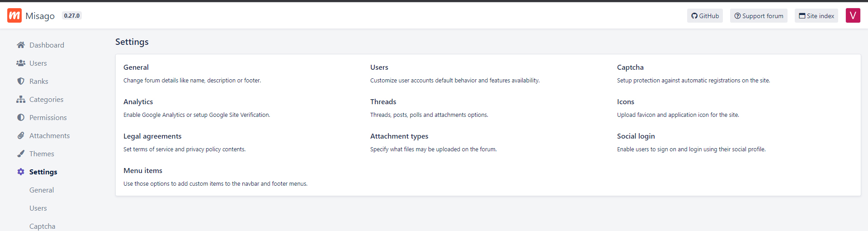Click the Settings gear icon in sidebar
Image resolution: width=868 pixels, height=231 pixels.
point(21,172)
